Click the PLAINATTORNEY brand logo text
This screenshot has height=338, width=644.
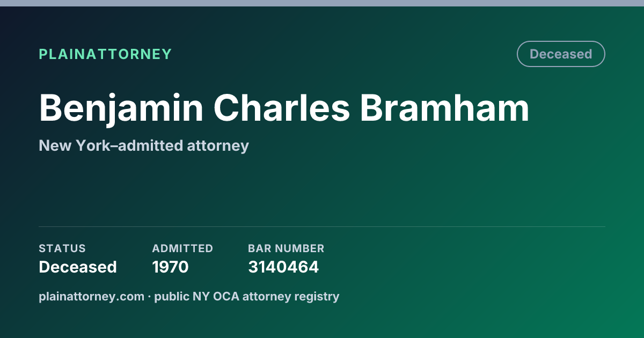(x=105, y=54)
